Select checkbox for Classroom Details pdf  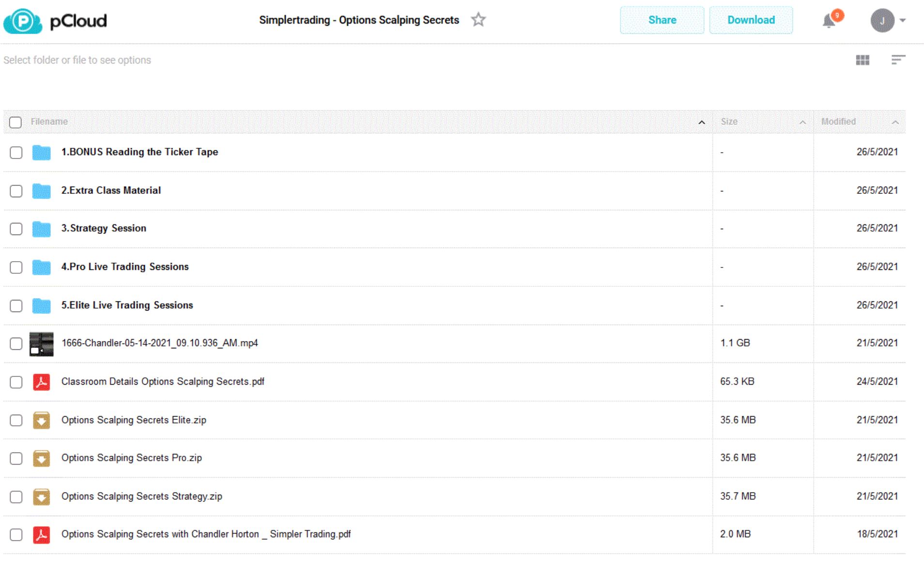pos(16,382)
